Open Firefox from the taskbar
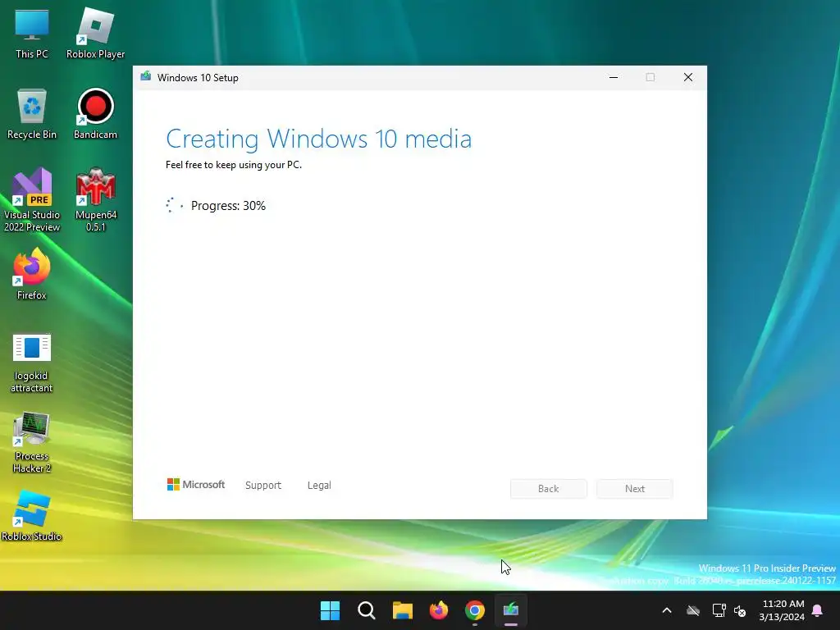This screenshot has width=840, height=630. [x=439, y=610]
